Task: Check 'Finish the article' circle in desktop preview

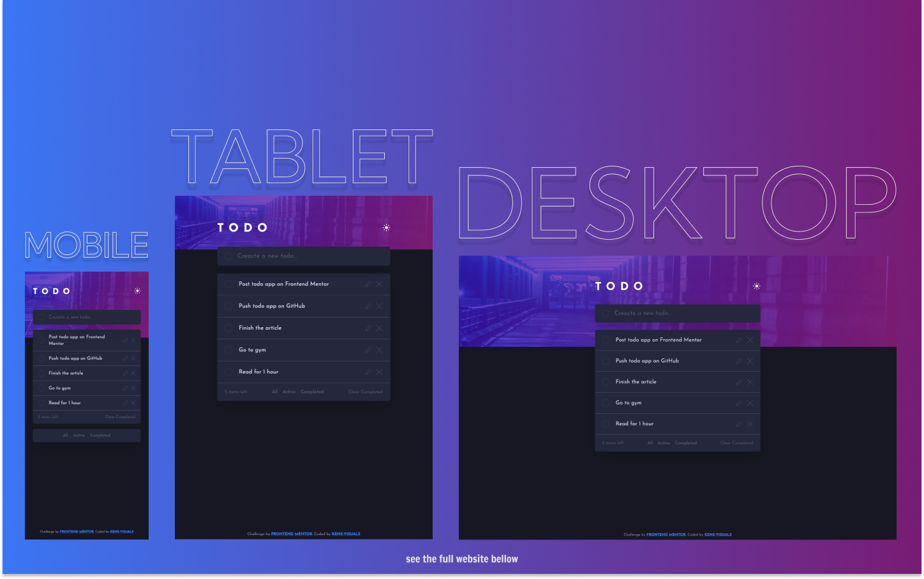Action: pyautogui.click(x=606, y=382)
